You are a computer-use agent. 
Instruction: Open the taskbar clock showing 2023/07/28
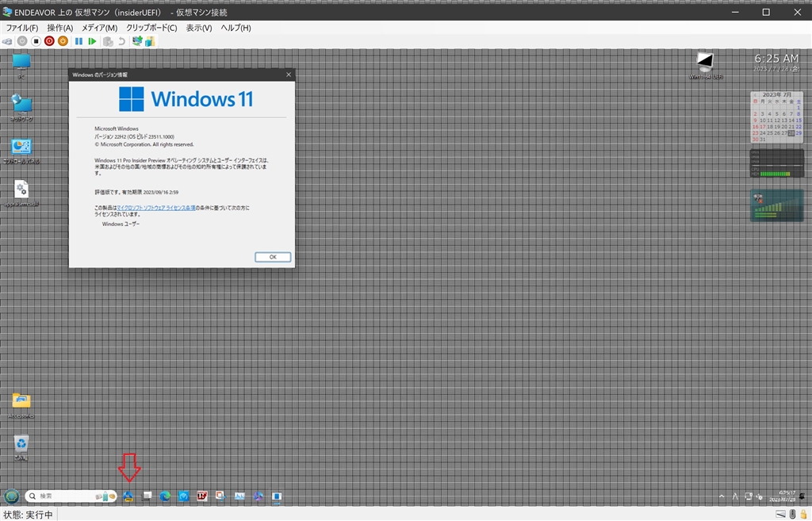coord(783,496)
